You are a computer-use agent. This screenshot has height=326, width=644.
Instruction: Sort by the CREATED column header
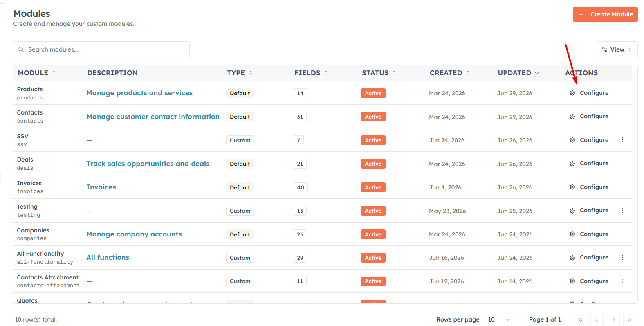pyautogui.click(x=449, y=73)
